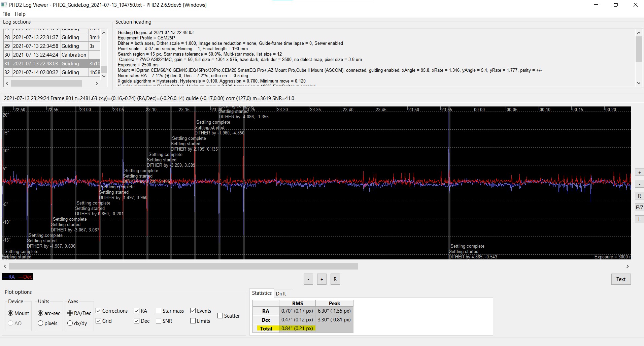Click the RA legend color label

point(9,277)
